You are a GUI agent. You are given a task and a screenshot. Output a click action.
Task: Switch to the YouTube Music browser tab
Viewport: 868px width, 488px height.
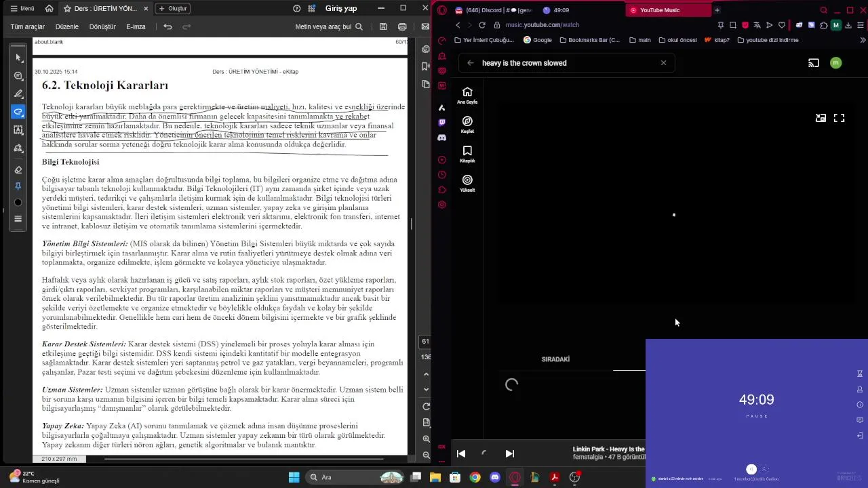click(x=667, y=10)
